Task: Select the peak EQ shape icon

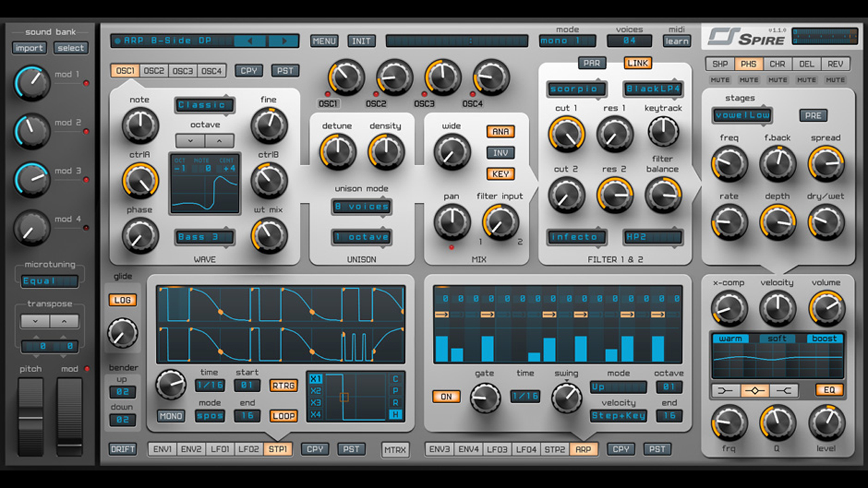Action: pyautogui.click(x=754, y=390)
